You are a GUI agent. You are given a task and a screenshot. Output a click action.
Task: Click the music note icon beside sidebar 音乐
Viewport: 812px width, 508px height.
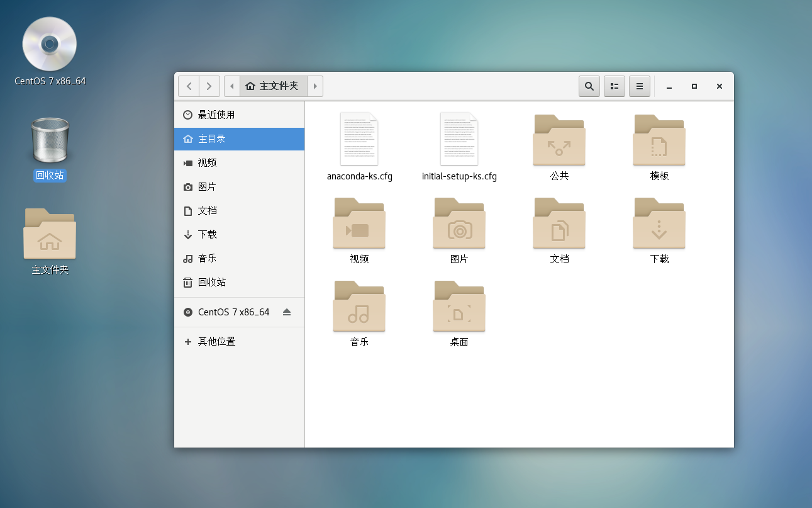pyautogui.click(x=187, y=259)
